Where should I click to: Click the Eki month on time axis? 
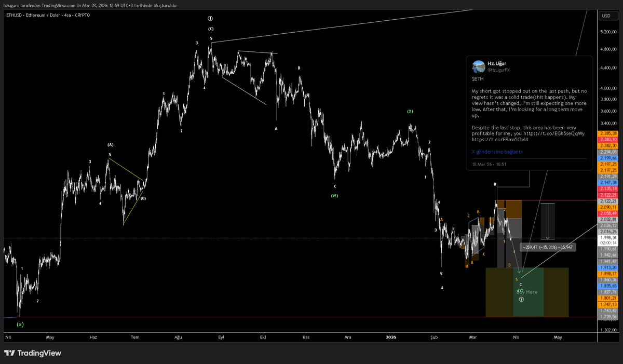(263, 337)
